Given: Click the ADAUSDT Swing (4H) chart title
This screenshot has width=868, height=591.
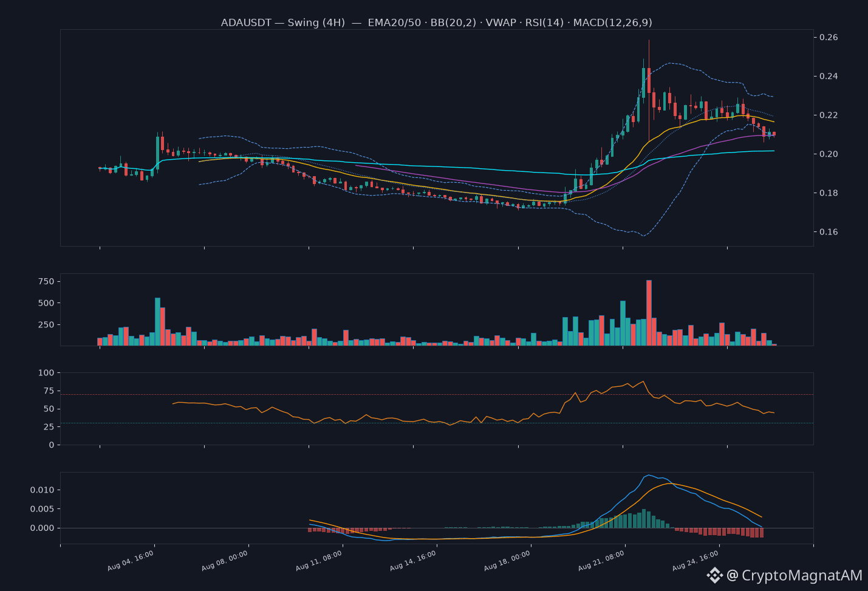Looking at the screenshot, I should tap(436, 22).
